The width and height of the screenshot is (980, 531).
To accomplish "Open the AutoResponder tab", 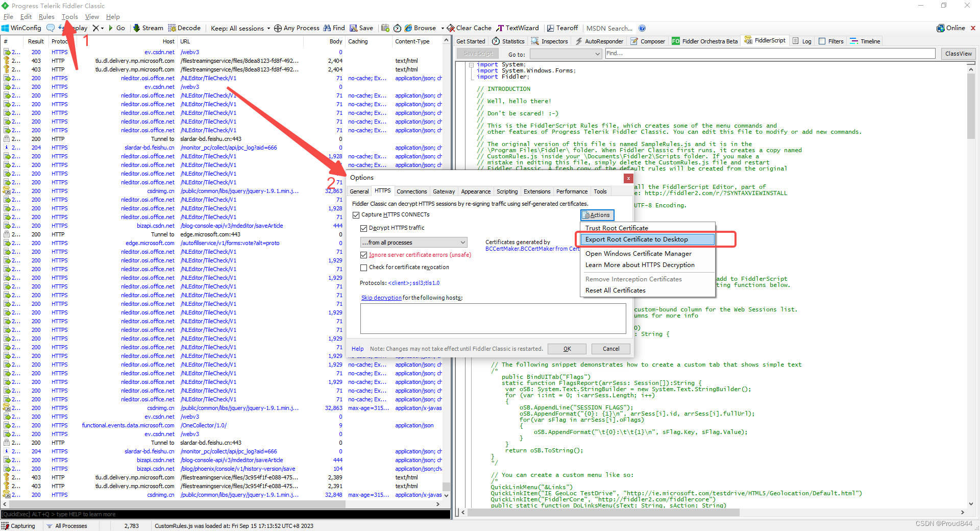I will click(x=599, y=41).
